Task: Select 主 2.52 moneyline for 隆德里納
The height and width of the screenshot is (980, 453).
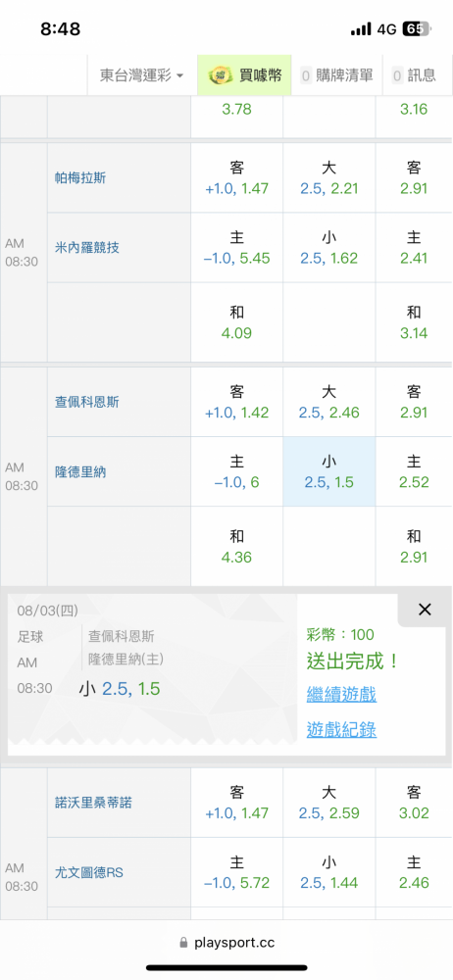Action: click(x=414, y=472)
